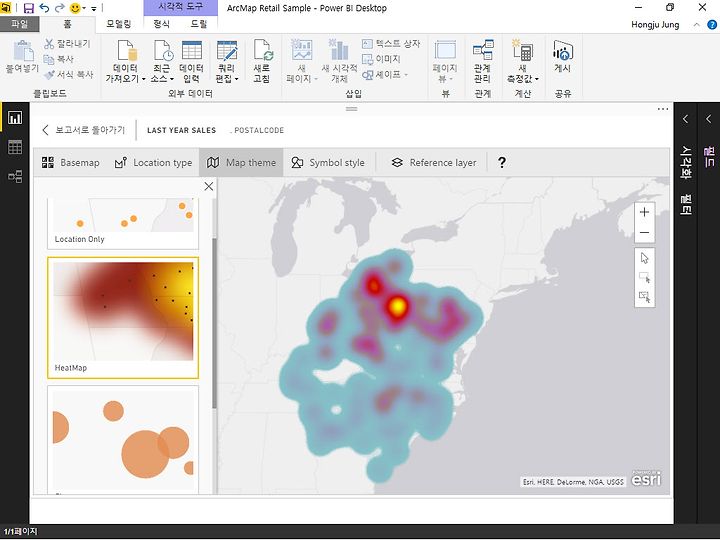Image resolution: width=720 pixels, height=540 pixels.
Task: Open the quick access toolbar customize arrow
Action: pos(94,8)
